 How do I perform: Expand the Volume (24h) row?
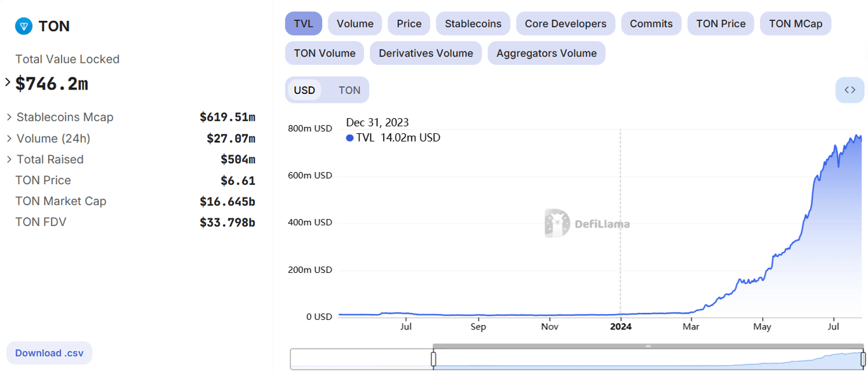pos(10,138)
